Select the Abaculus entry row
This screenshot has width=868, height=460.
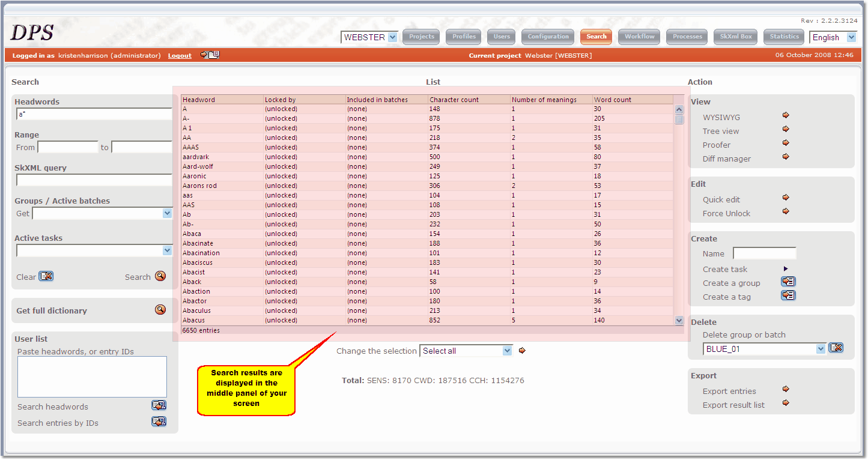(427, 310)
